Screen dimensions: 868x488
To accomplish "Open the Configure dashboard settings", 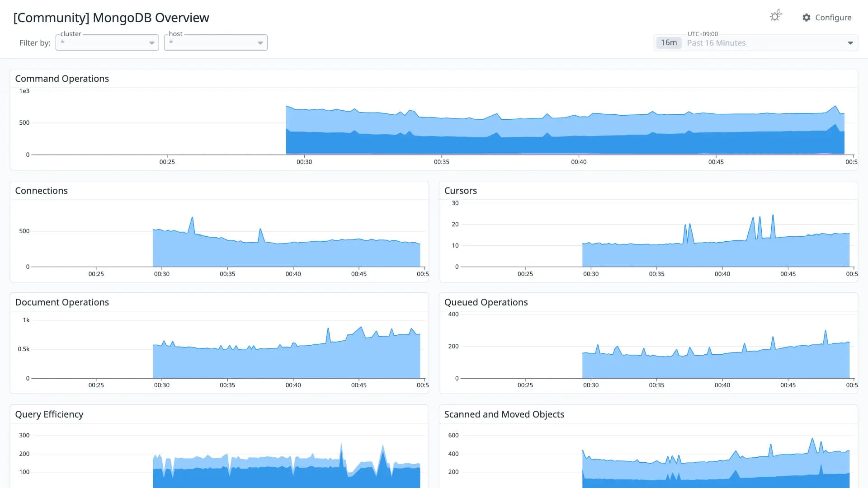I will [827, 18].
